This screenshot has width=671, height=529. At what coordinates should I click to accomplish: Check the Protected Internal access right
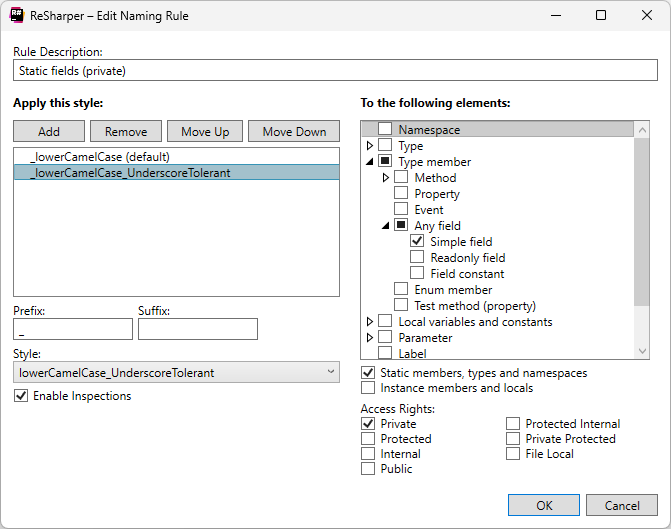(513, 424)
